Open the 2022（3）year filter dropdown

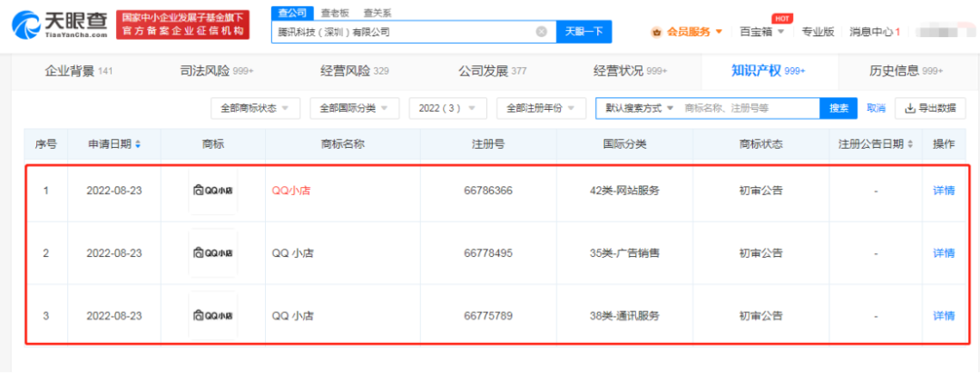tap(447, 108)
